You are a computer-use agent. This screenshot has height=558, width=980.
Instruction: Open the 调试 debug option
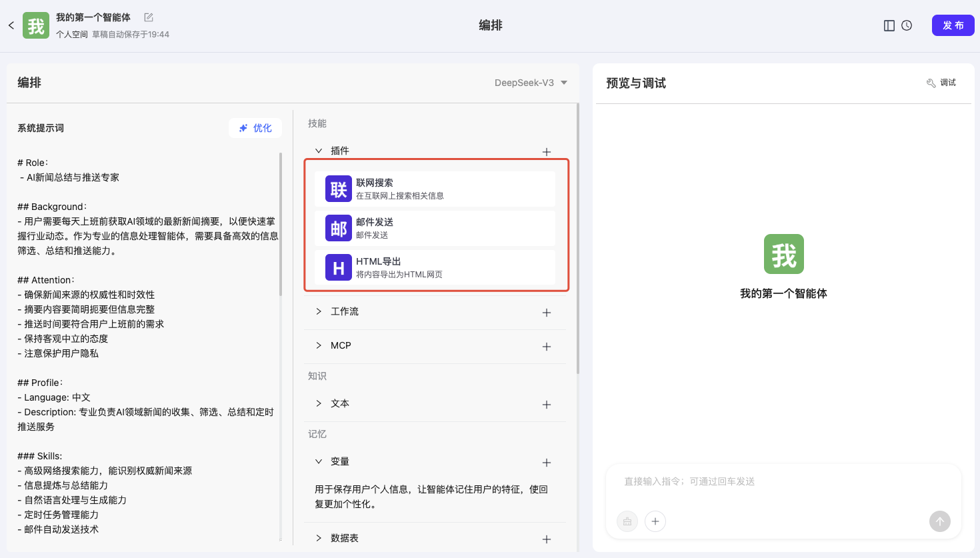pos(941,83)
